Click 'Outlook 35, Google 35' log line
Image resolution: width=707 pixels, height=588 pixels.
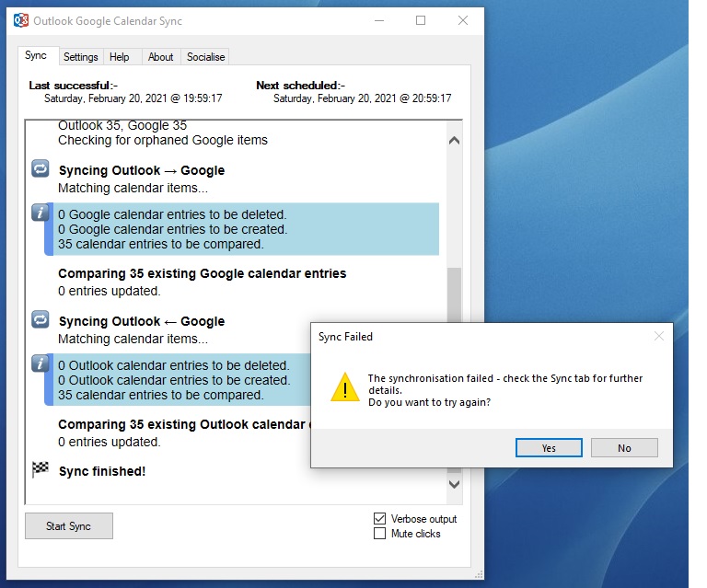point(122,126)
